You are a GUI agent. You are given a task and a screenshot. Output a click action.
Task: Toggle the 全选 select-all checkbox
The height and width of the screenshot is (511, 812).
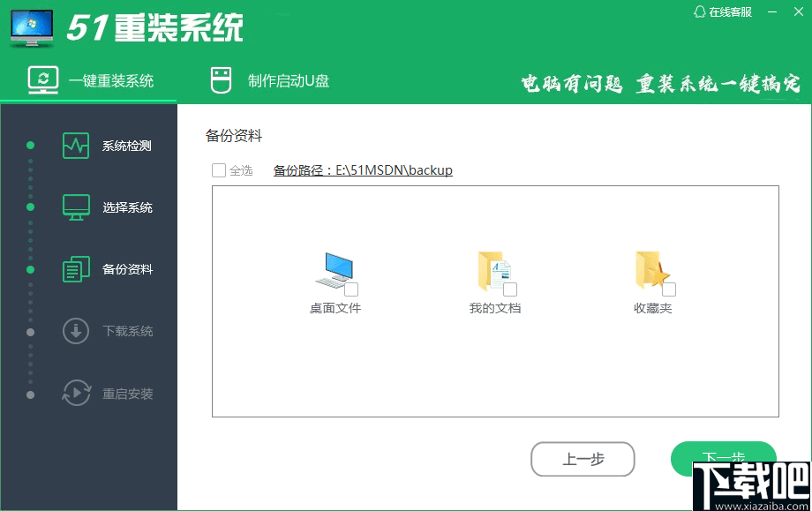click(219, 170)
